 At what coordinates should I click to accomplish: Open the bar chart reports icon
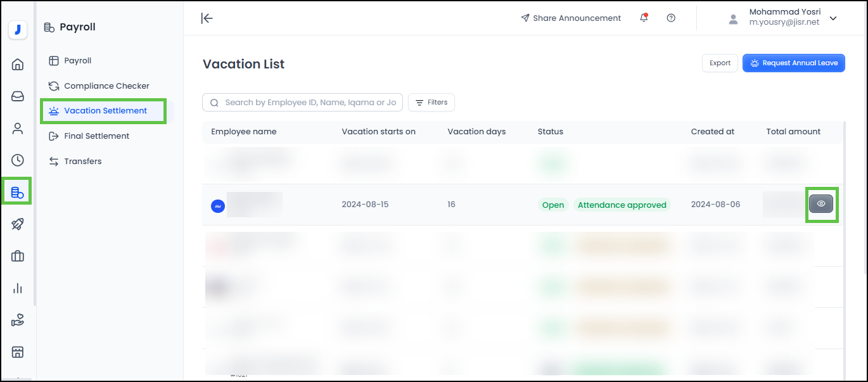click(18, 288)
